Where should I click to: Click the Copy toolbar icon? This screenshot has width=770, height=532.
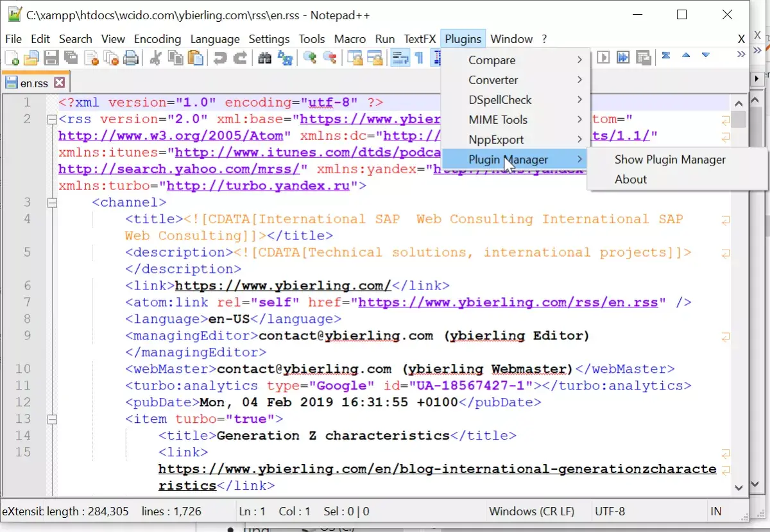pyautogui.click(x=175, y=58)
